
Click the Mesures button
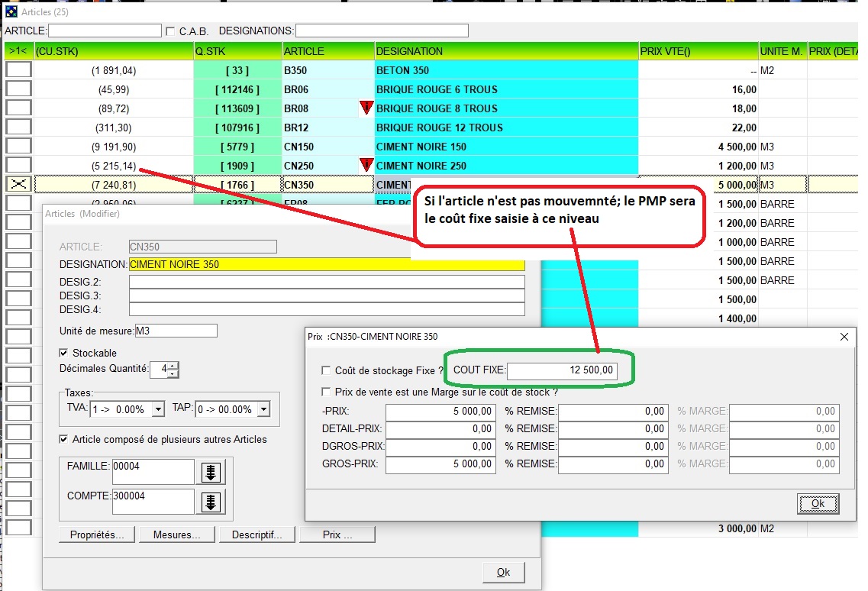click(176, 535)
